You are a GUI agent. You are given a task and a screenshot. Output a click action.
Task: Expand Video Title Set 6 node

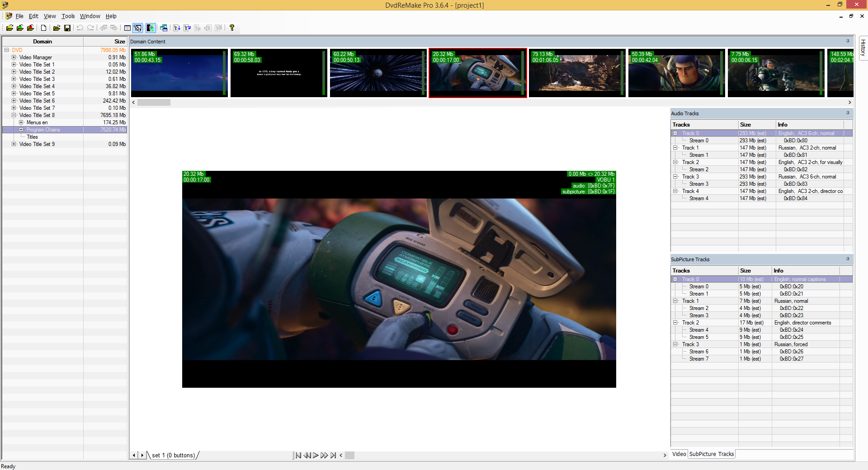tap(14, 101)
